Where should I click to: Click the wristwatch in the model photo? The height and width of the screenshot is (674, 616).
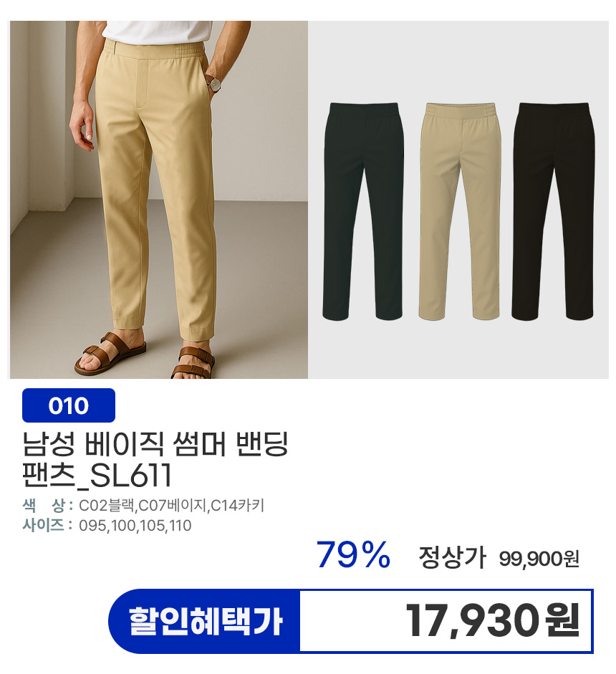pyautogui.click(x=213, y=82)
